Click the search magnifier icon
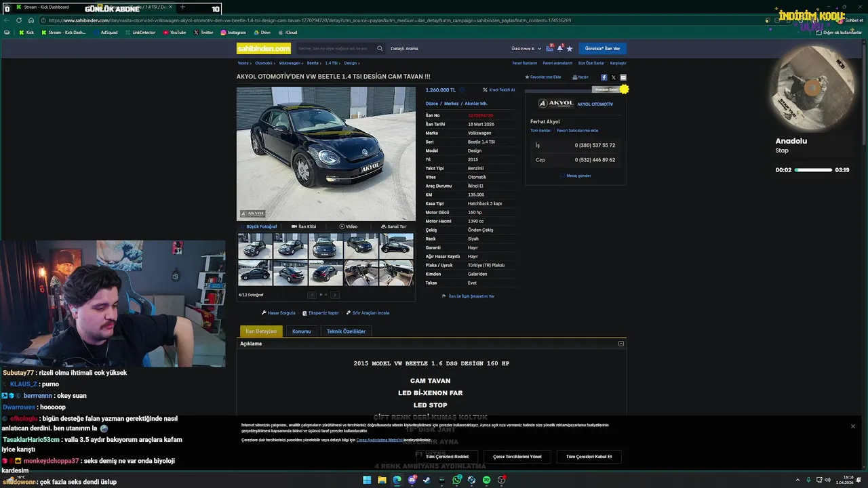This screenshot has height=488, width=868. pos(380,49)
